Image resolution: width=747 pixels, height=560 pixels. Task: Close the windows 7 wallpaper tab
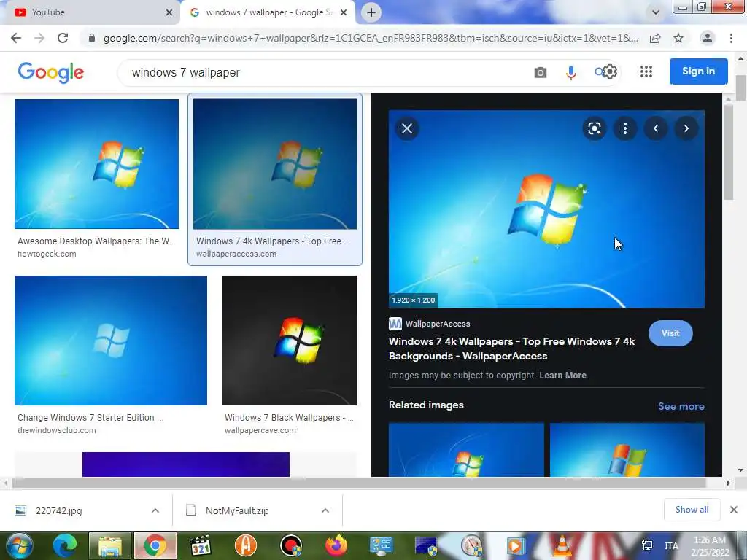click(x=344, y=12)
